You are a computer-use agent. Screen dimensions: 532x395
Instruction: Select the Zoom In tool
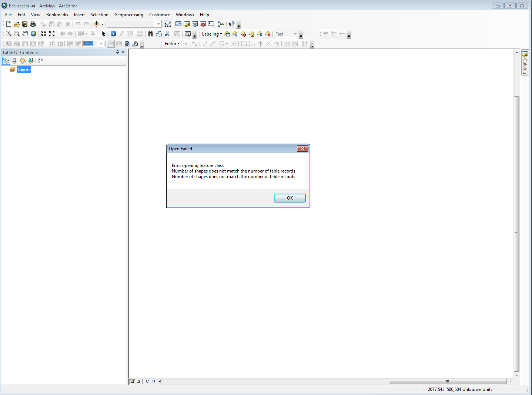click(x=9, y=34)
